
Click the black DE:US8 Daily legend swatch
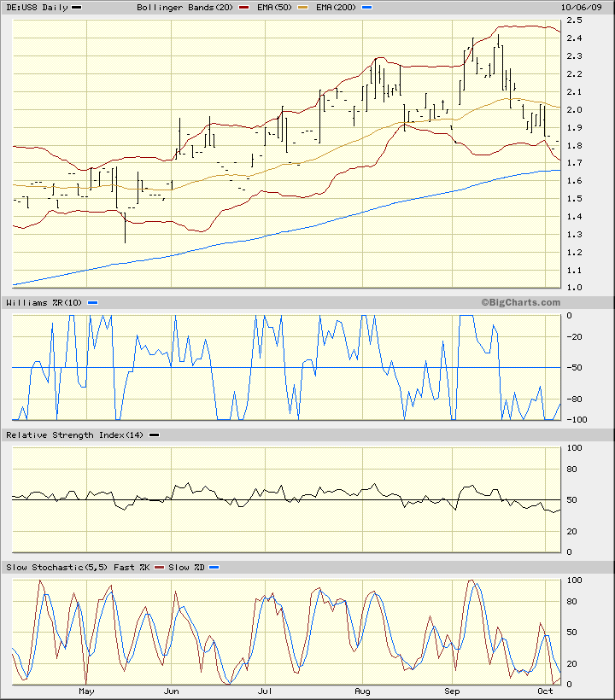tap(76, 8)
